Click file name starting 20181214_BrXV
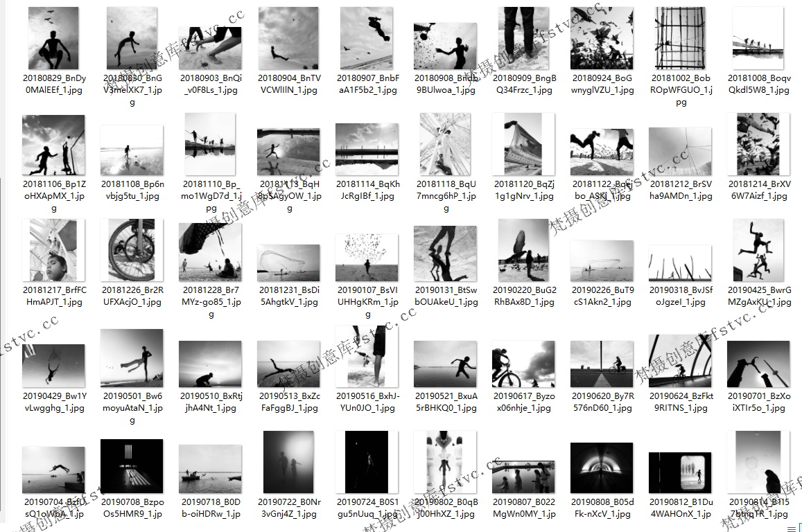The height and width of the screenshot is (532, 802). click(759, 190)
